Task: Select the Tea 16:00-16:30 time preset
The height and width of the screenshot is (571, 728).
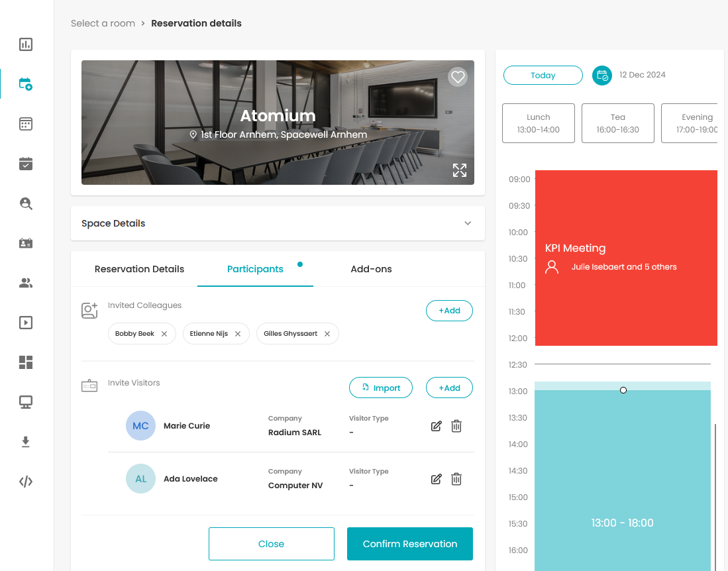Action: pyautogui.click(x=618, y=123)
